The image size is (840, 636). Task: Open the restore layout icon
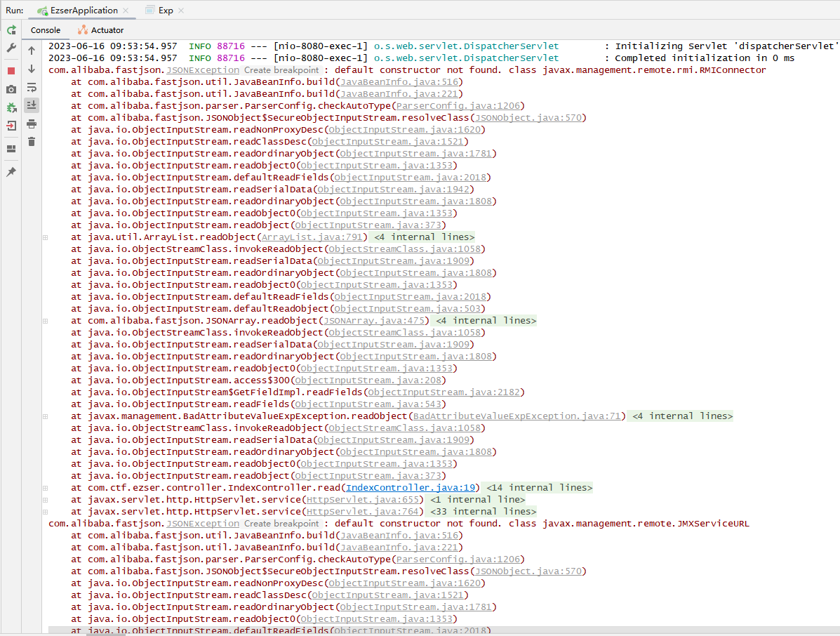point(11,149)
